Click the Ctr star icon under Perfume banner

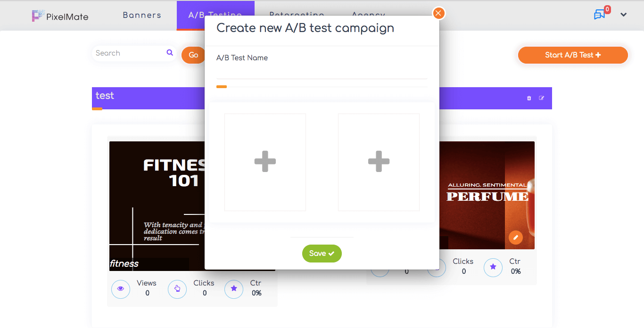click(493, 267)
